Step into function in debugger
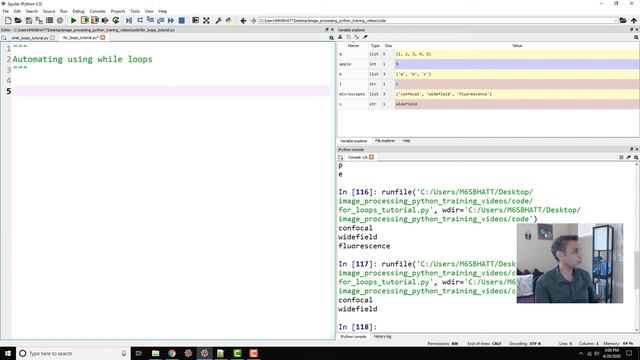This screenshot has width=640, height=360. [150, 20]
